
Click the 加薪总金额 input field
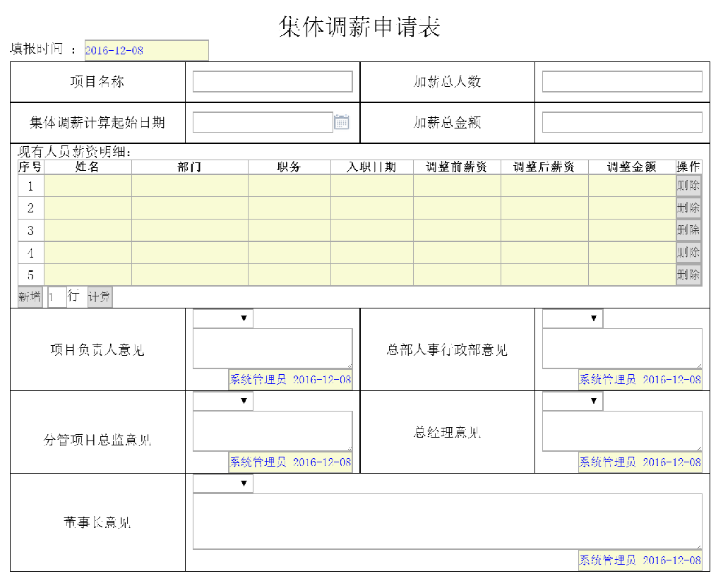(622, 122)
